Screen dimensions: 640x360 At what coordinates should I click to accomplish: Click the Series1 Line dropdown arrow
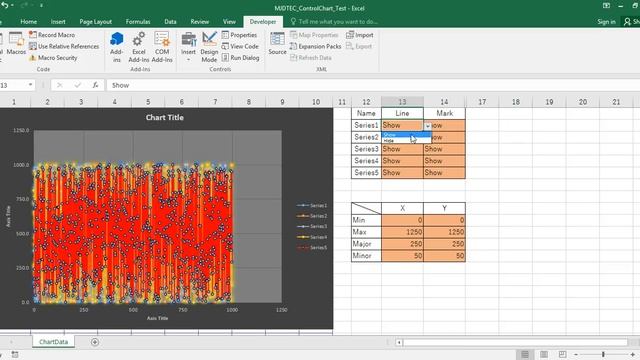click(427, 126)
